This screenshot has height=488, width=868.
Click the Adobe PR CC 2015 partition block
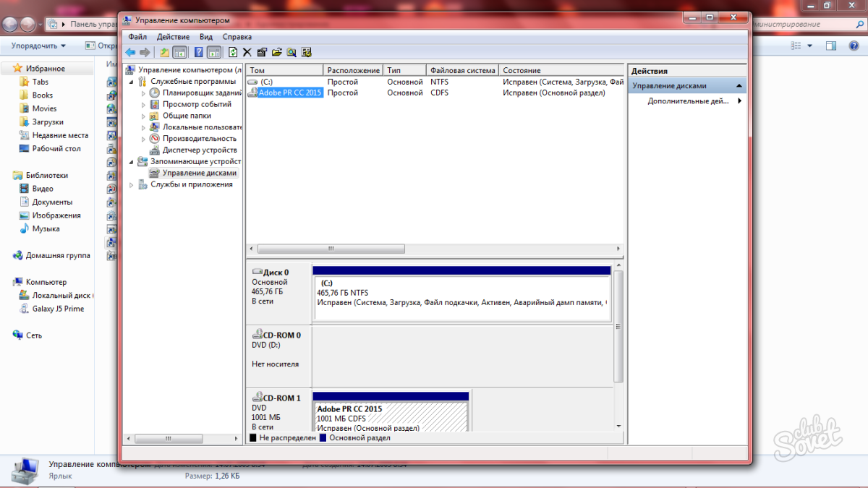(391, 416)
